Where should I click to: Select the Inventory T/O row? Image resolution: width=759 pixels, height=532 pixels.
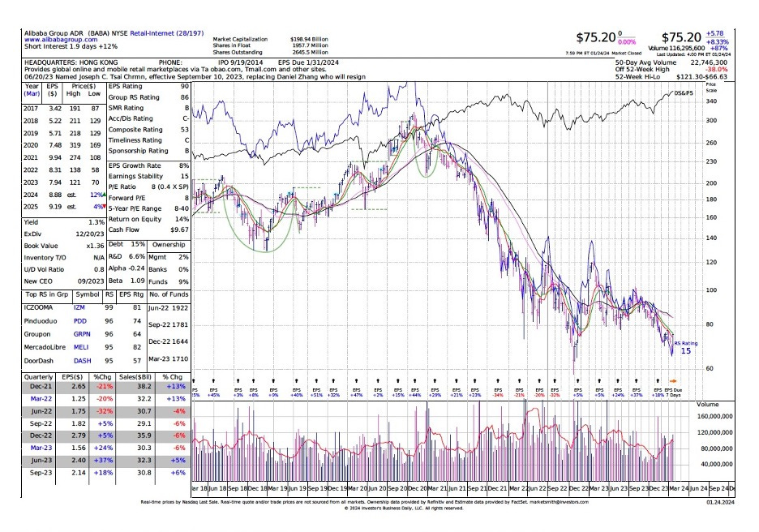coord(64,258)
